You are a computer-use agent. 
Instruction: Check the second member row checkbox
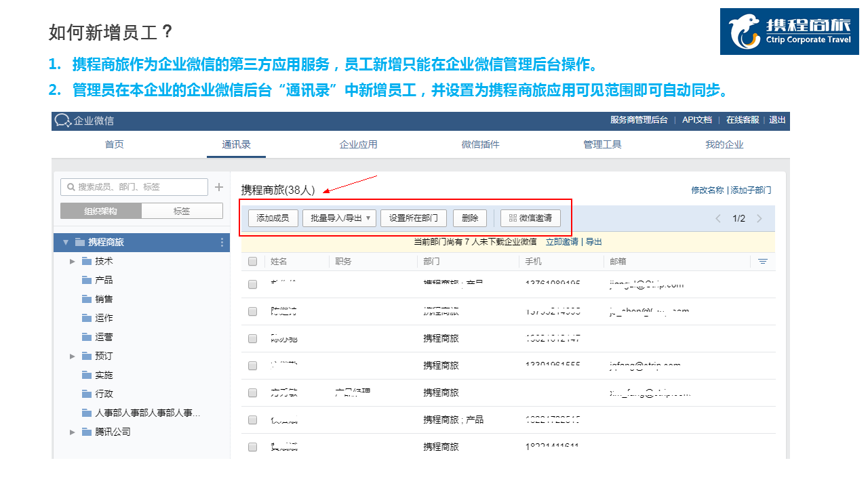click(252, 312)
